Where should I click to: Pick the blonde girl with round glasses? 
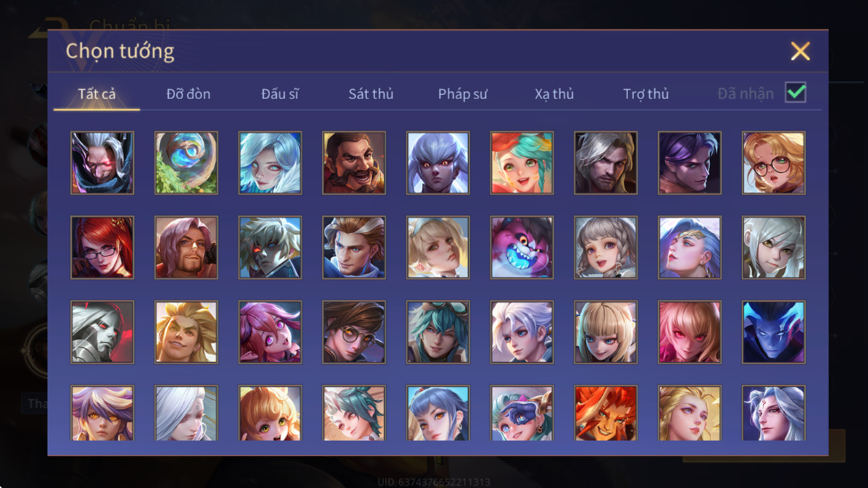click(x=773, y=163)
